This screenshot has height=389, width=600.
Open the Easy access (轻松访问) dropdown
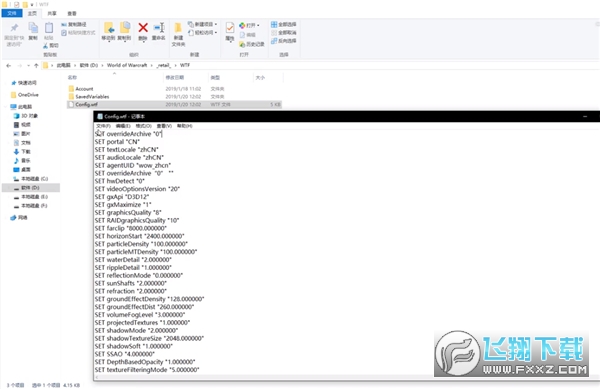tap(203, 33)
